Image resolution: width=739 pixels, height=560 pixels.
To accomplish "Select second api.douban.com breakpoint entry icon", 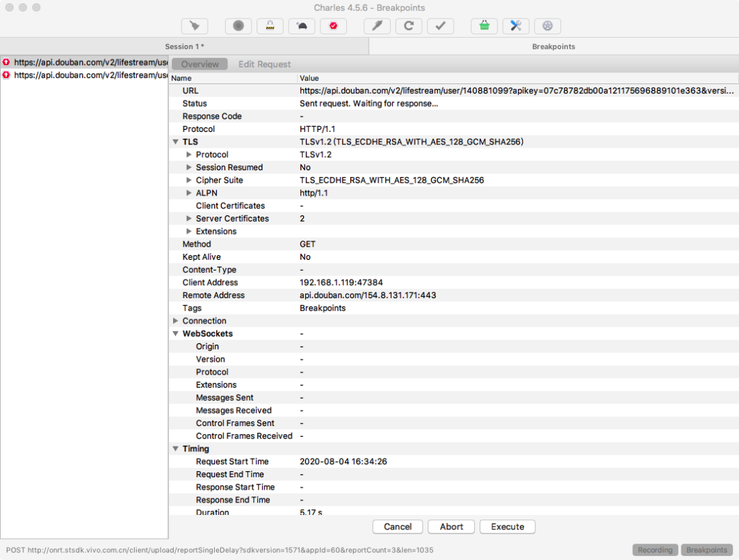I will (6, 75).
